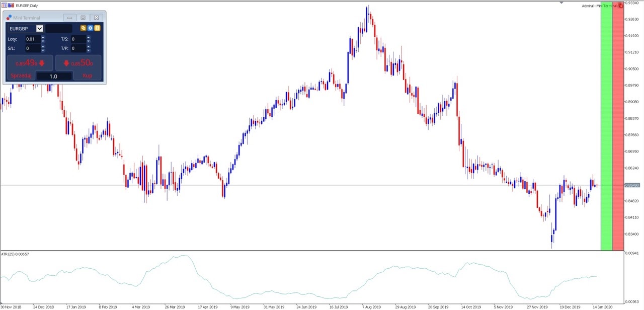Image resolution: width=644 pixels, height=310 pixels.
Task: Click ATR scale value 0.00363
Action: tap(632, 301)
